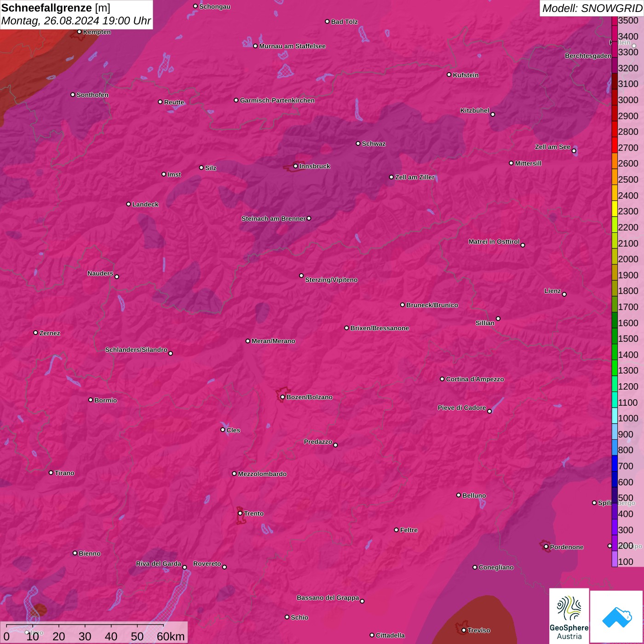Click the Meran/Merano city label
644x644 pixels.
[273, 341]
